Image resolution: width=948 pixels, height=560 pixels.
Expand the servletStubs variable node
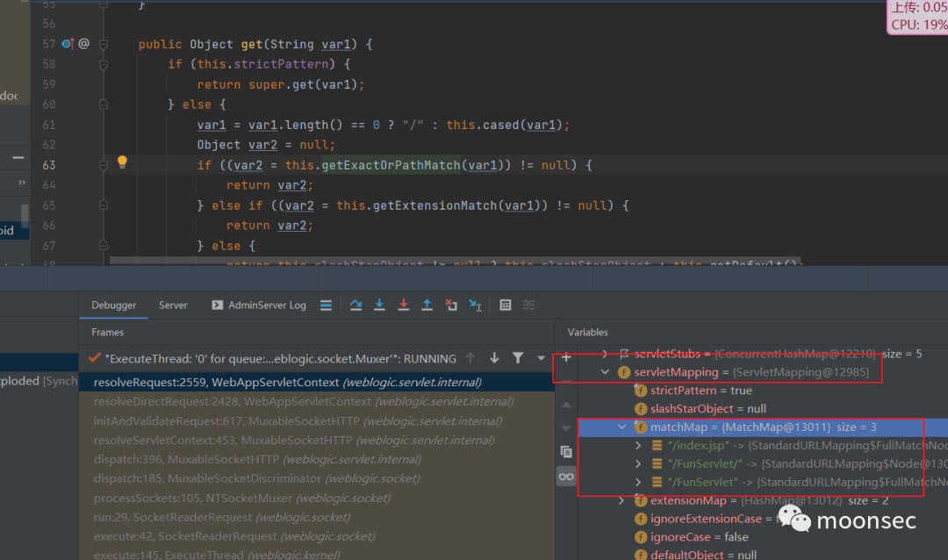(x=605, y=354)
